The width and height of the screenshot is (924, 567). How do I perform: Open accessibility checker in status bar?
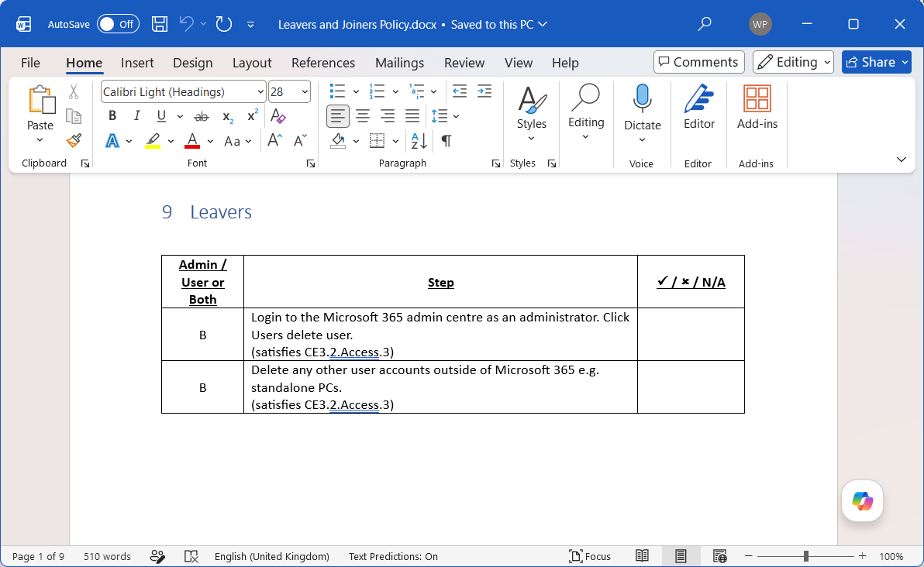157,556
